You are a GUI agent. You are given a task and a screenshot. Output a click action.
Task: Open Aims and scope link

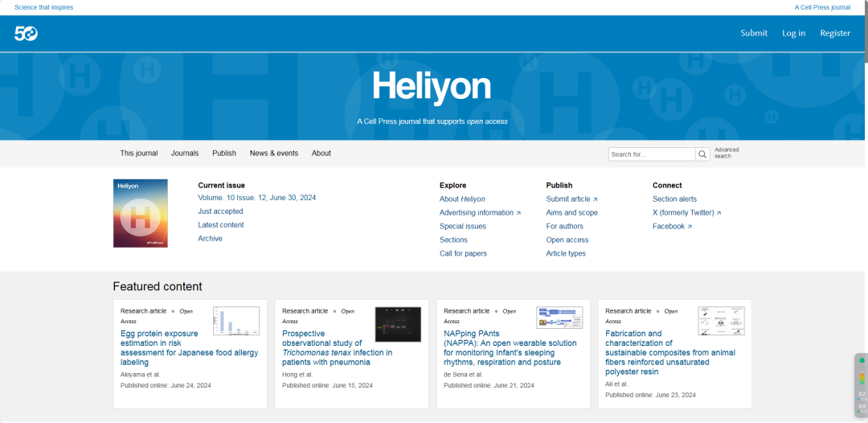click(572, 212)
